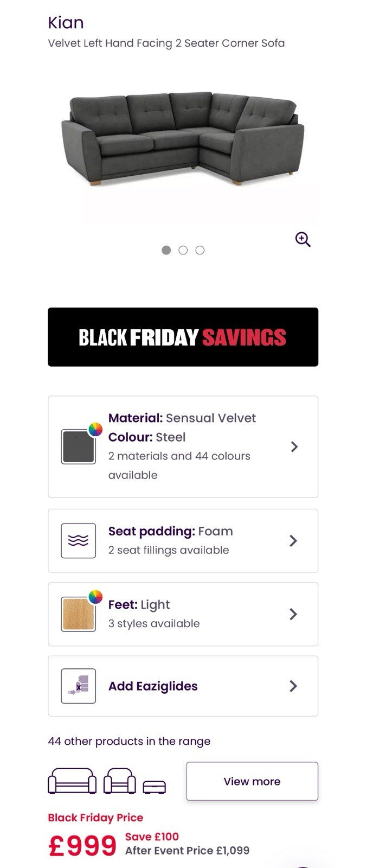Click the Kian corner sofa image

click(x=183, y=141)
